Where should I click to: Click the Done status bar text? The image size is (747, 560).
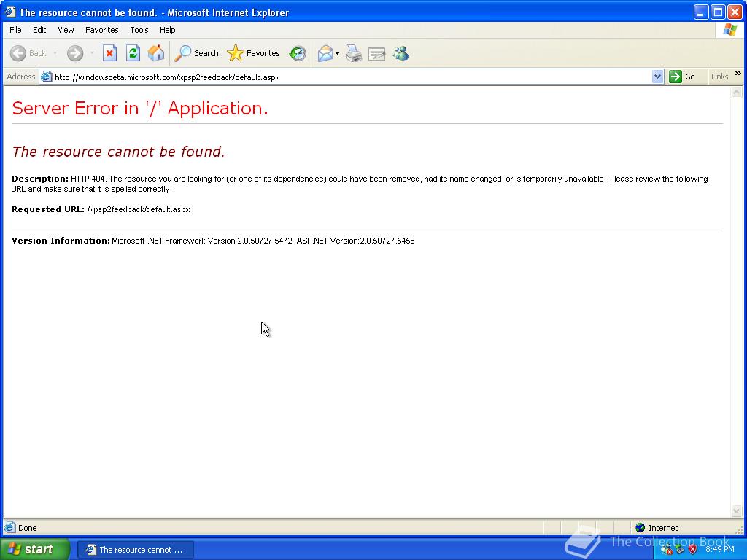coord(27,528)
